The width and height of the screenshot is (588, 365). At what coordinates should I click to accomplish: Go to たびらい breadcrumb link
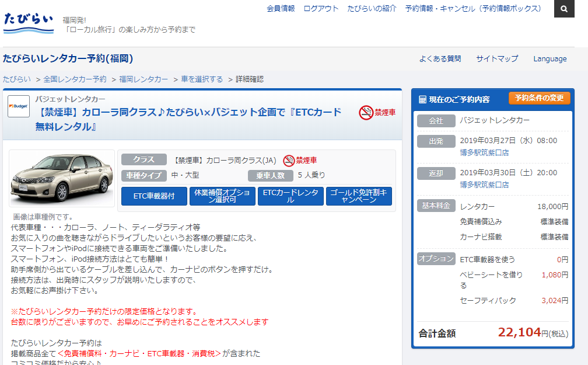point(17,79)
